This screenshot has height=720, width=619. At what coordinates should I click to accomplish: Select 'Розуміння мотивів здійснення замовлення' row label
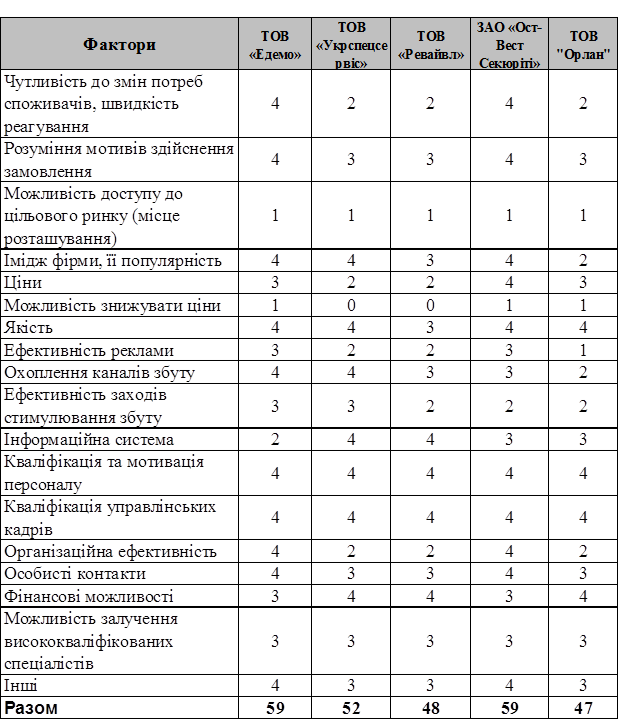coord(119,160)
